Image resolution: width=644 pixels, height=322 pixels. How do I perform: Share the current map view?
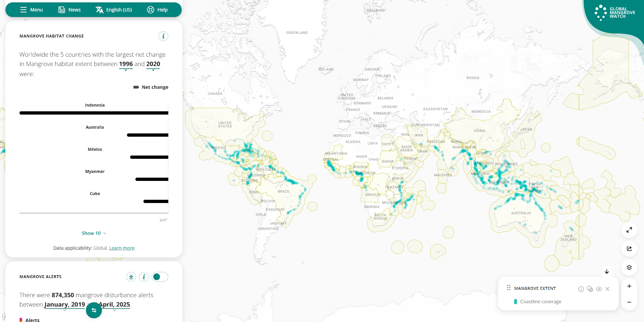[x=629, y=248]
